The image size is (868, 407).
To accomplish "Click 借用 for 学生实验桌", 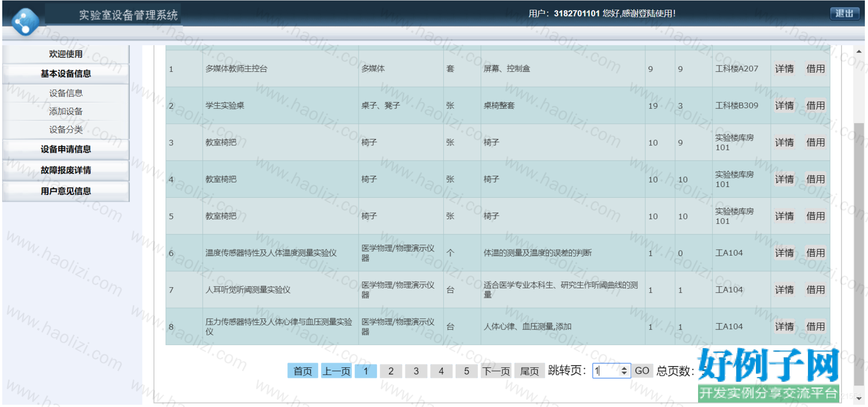I will coord(816,105).
